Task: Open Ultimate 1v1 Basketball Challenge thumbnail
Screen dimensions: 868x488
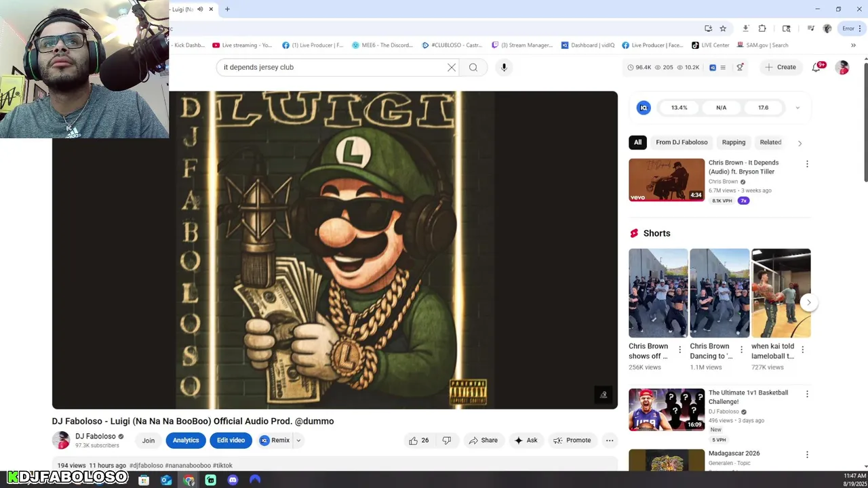Action: point(667,409)
